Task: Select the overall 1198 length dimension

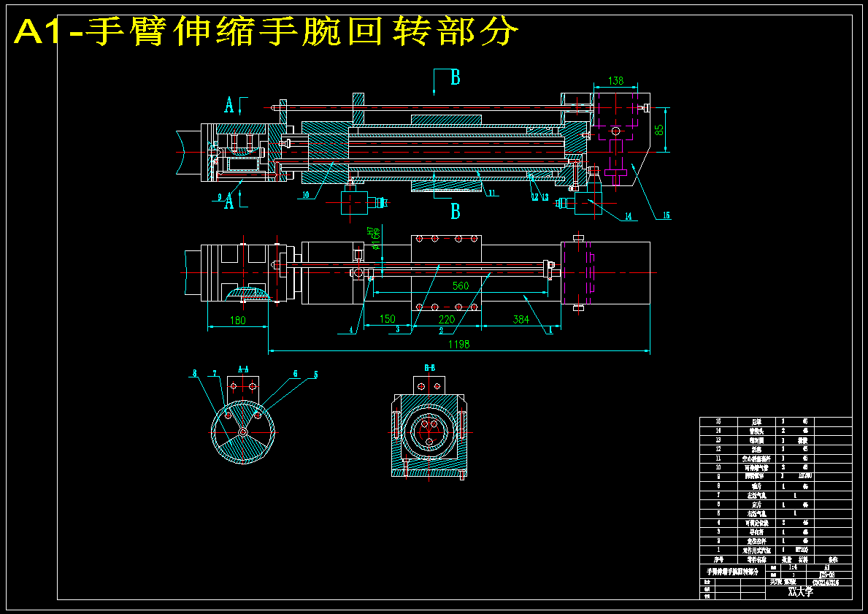Action: click(x=458, y=345)
